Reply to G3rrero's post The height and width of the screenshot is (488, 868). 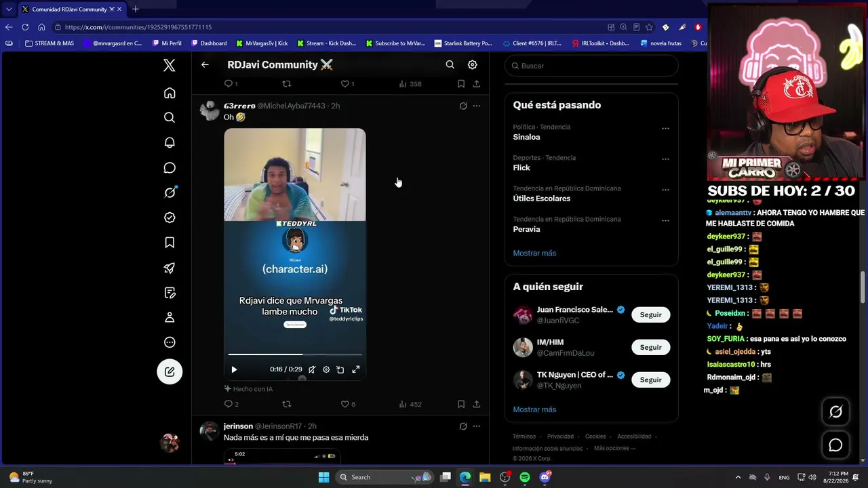coord(229,404)
